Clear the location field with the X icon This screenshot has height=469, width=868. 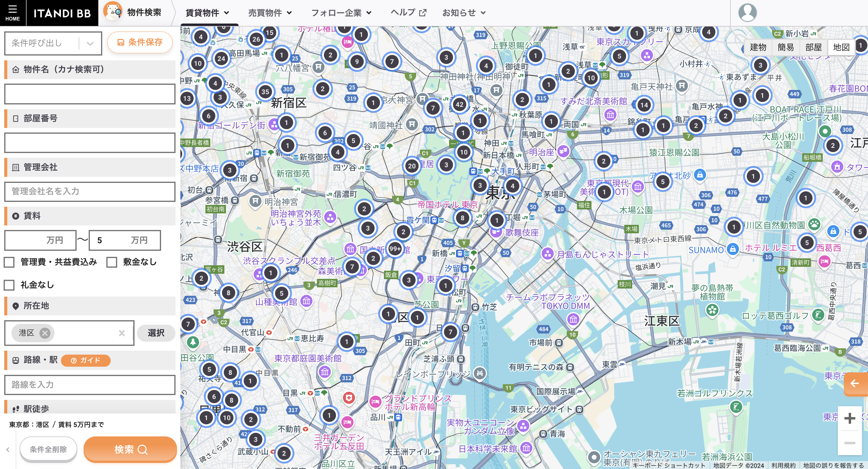122,333
